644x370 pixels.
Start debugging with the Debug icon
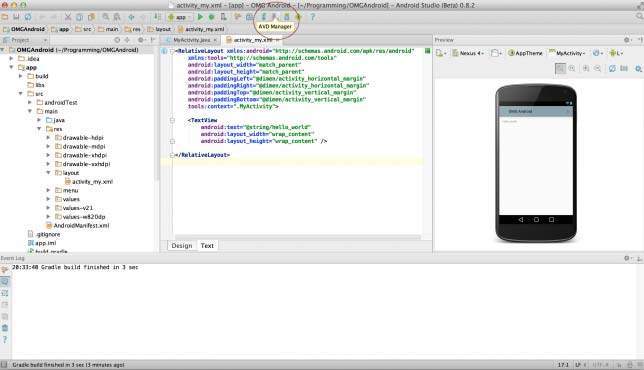pos(211,17)
